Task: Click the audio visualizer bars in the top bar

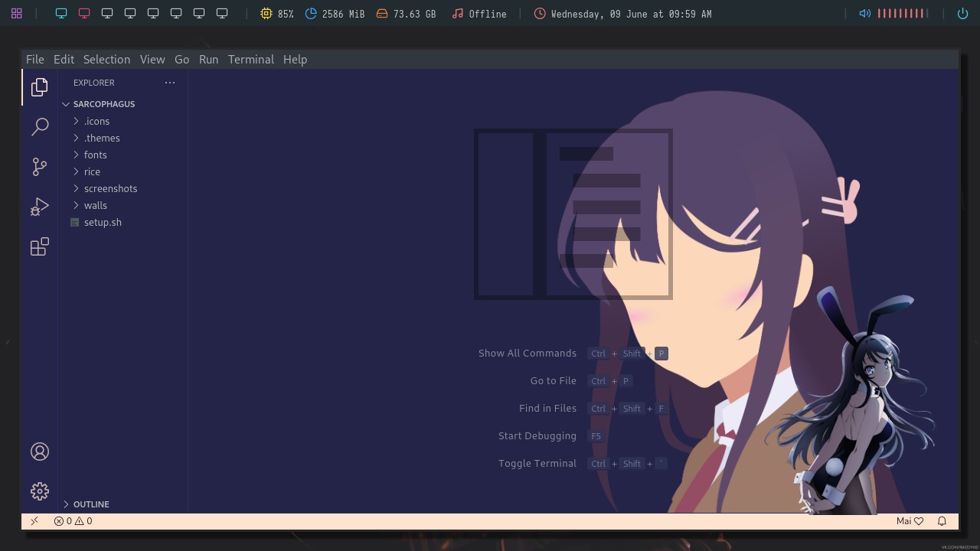Action: pos(903,14)
